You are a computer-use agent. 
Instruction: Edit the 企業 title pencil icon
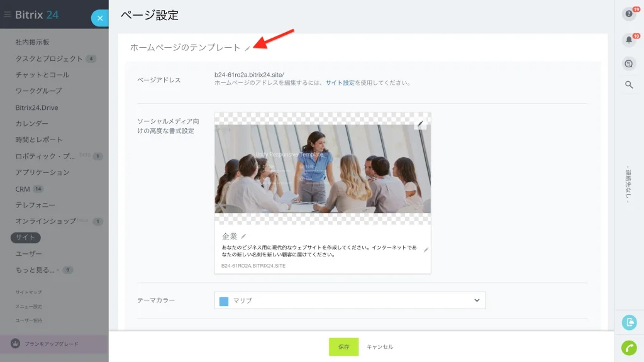(243, 236)
